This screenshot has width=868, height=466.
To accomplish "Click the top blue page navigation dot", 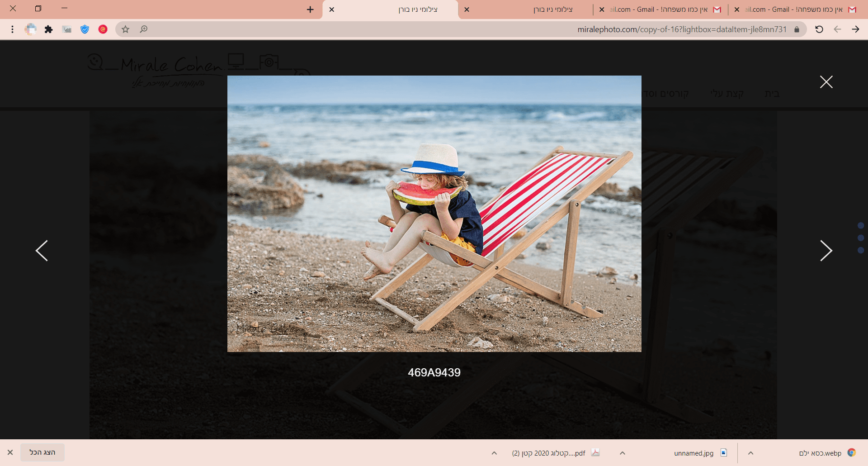I will (861, 226).
